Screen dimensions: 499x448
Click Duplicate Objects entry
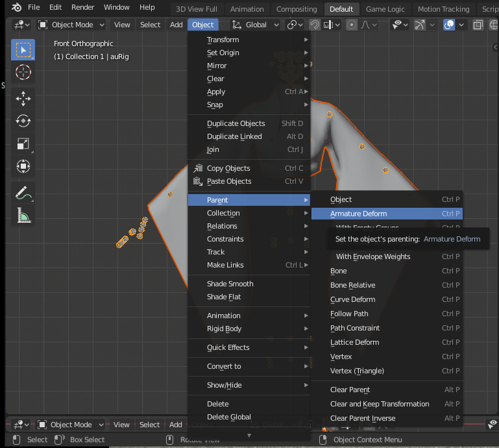pos(249,123)
